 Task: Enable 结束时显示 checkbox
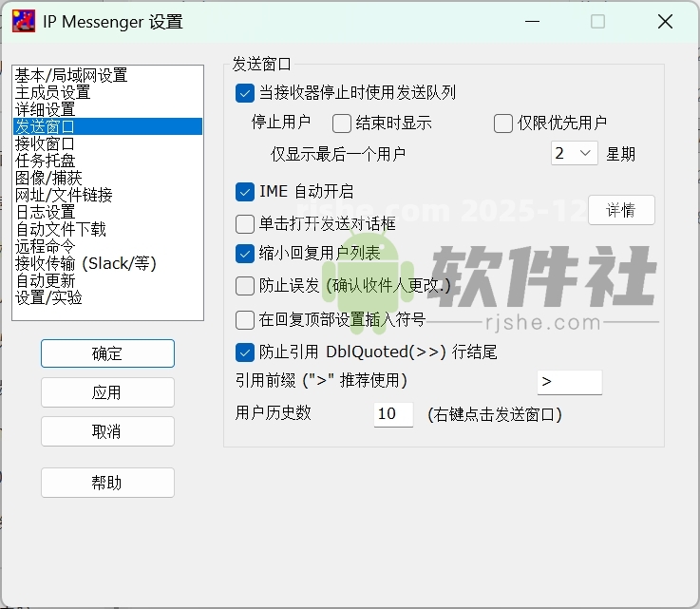[x=342, y=123]
